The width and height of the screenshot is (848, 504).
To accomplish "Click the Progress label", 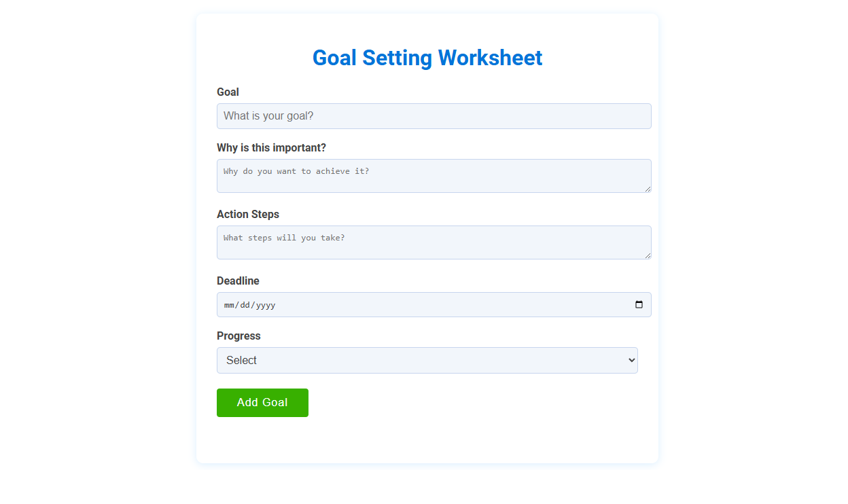I will point(238,336).
